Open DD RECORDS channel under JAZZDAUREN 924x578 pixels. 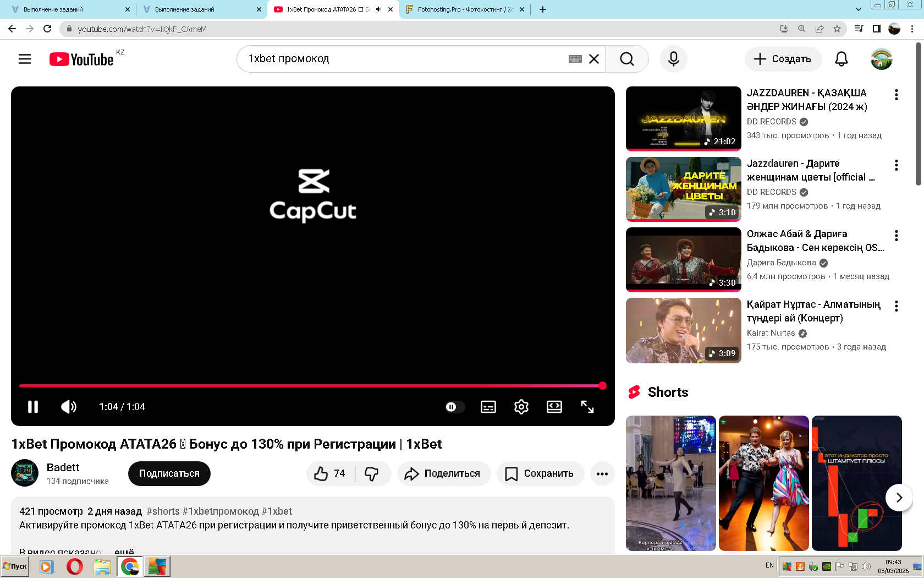(772, 122)
